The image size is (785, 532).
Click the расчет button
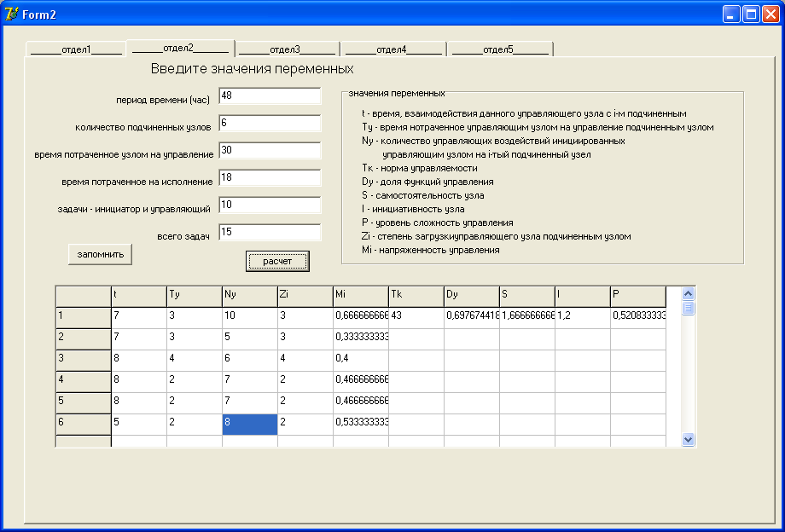point(277,261)
